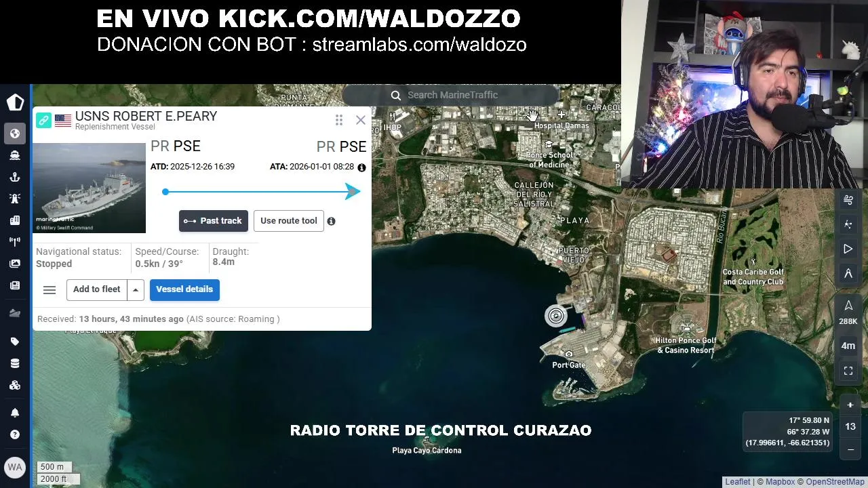Image resolution: width=868 pixels, height=488 pixels.
Task: Open the ports anchor icon
Action: [15, 177]
